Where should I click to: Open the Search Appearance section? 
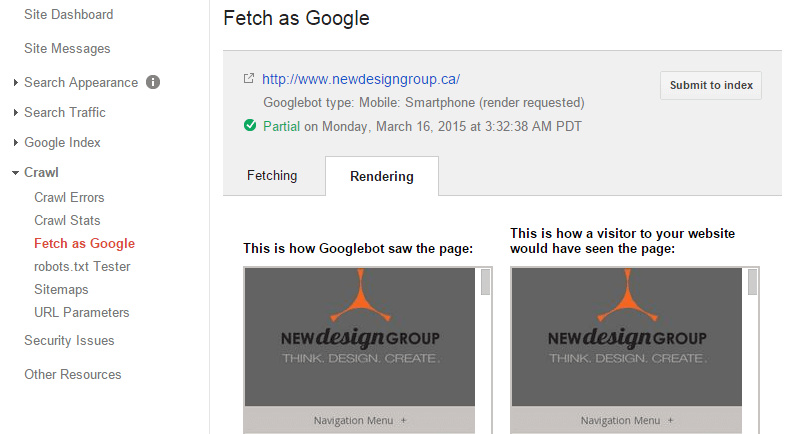(81, 83)
